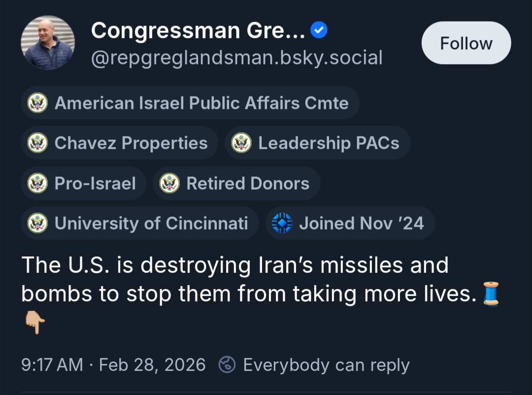Click the blue Joined Nov '24 icon
This screenshot has height=395, width=532.
tap(282, 223)
